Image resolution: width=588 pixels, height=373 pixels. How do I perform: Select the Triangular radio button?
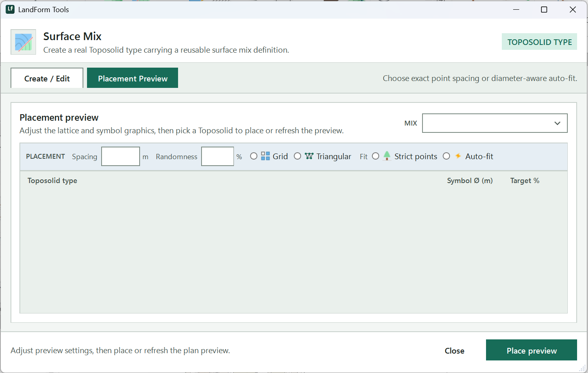297,156
